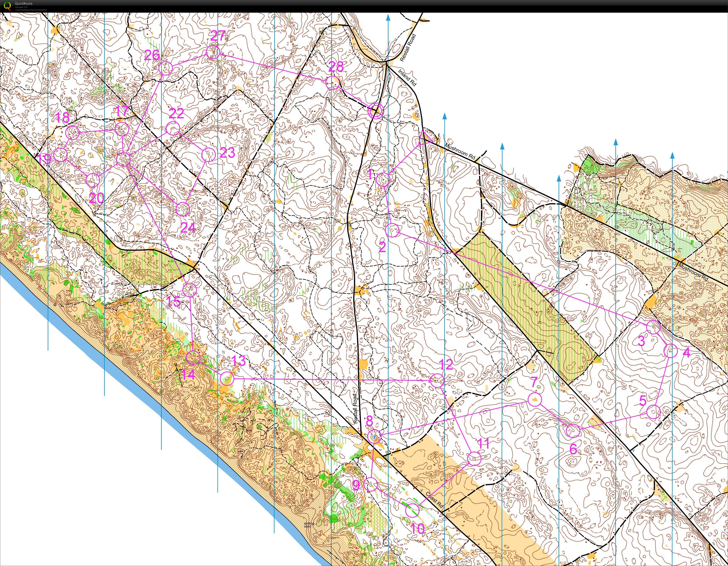Select control circle 11
This screenshot has width=728, height=566.
[x=474, y=459]
